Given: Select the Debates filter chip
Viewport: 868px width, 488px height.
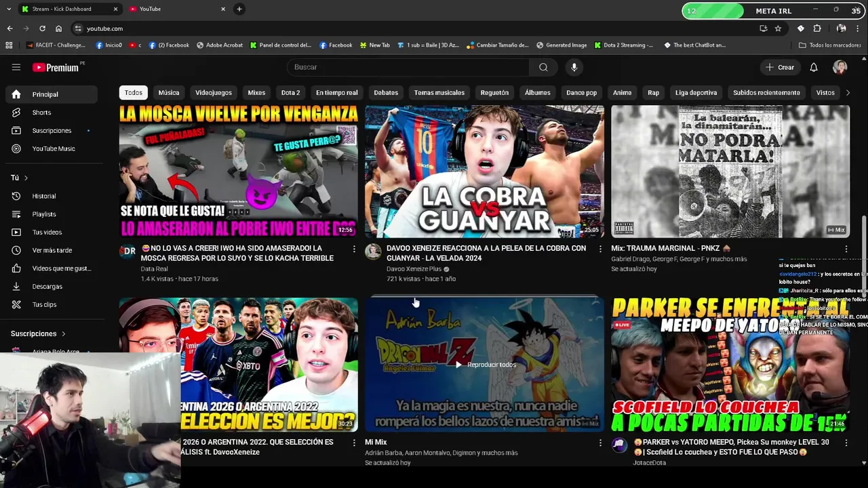Looking at the screenshot, I should [x=386, y=92].
